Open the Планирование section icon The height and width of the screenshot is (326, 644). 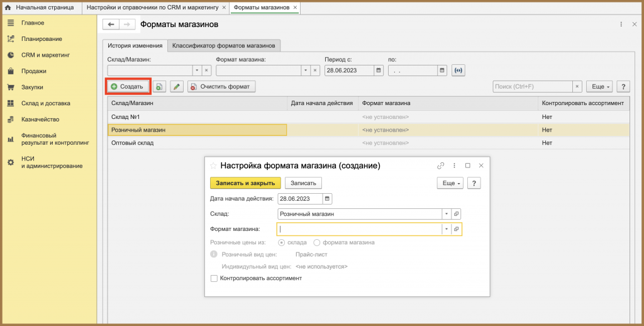[x=11, y=38]
